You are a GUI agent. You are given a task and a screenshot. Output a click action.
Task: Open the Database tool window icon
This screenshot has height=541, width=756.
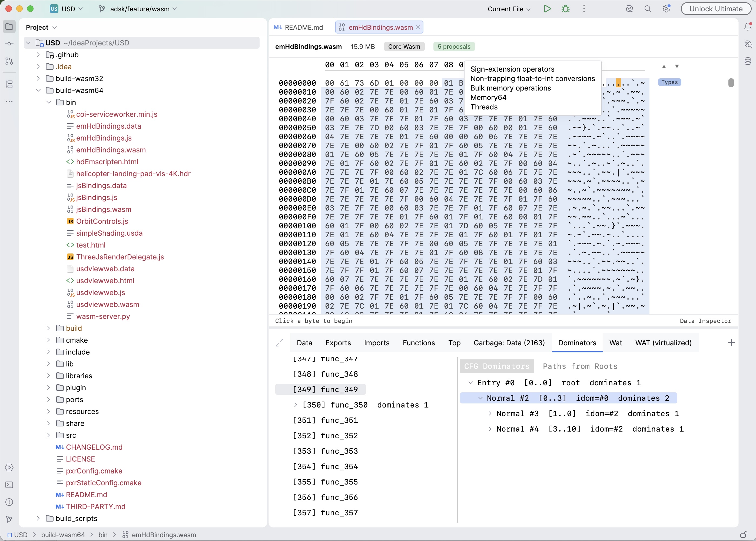748,61
